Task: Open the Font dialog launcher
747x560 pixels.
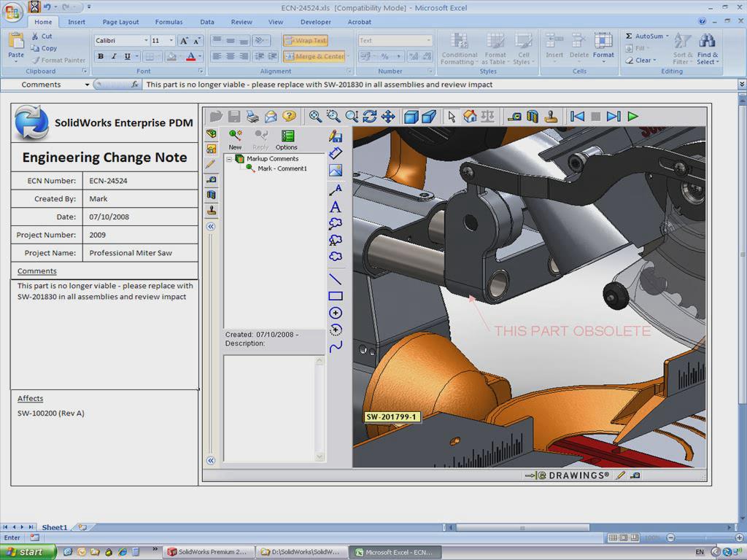Action: pos(201,71)
